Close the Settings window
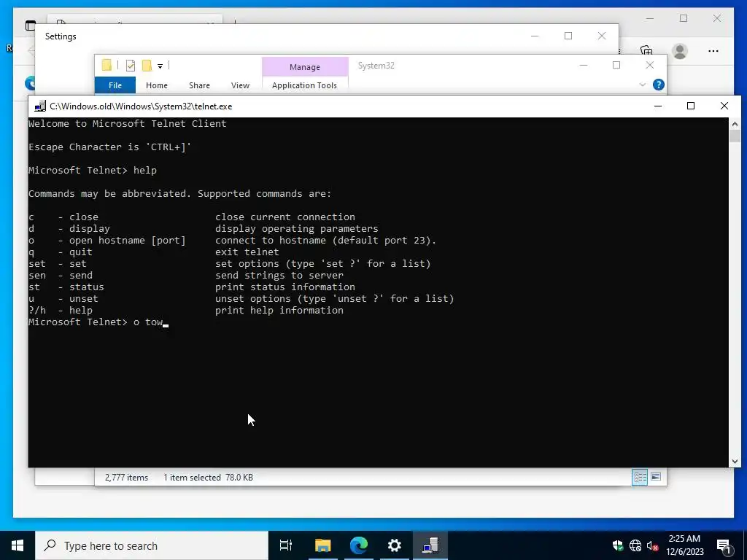The image size is (747, 560). (x=602, y=36)
